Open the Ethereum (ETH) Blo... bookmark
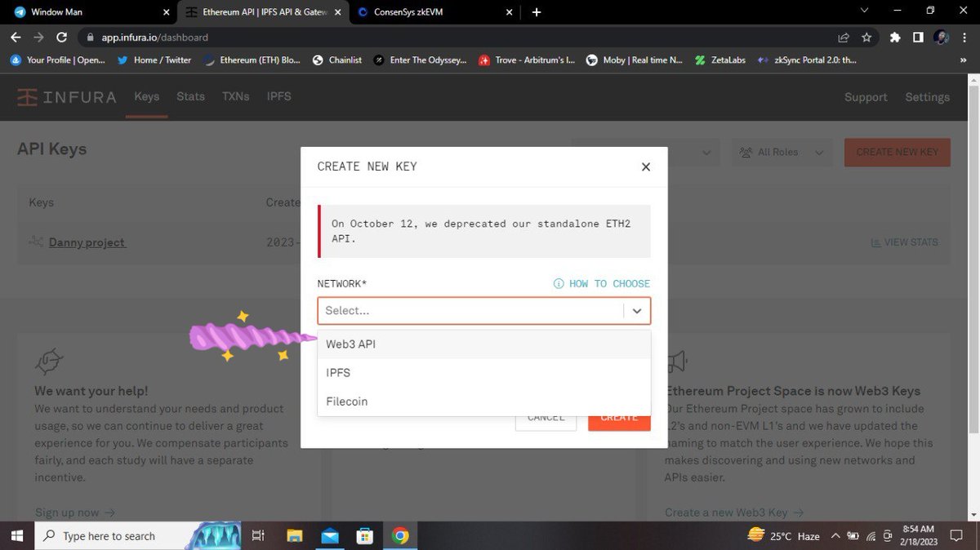This screenshot has height=550, width=980. pos(252,60)
